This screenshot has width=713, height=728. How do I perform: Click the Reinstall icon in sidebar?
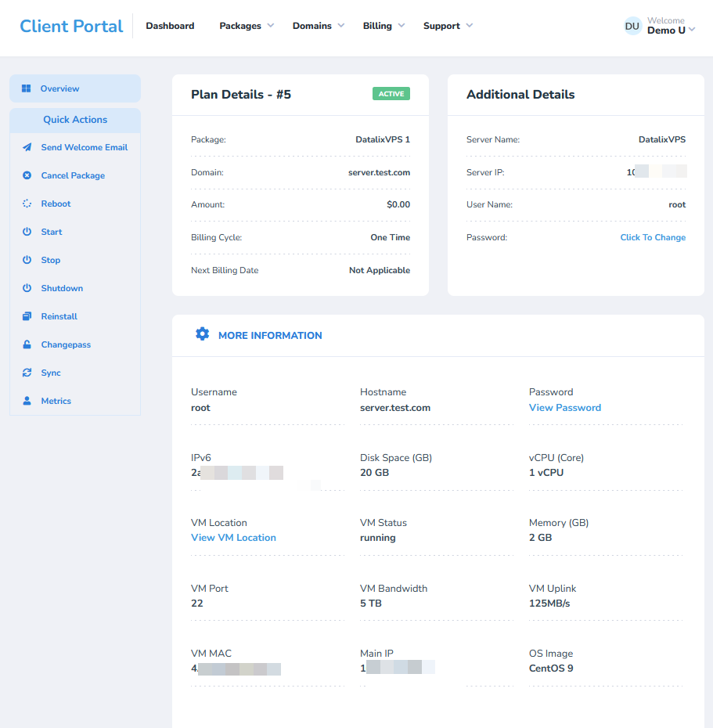point(27,316)
